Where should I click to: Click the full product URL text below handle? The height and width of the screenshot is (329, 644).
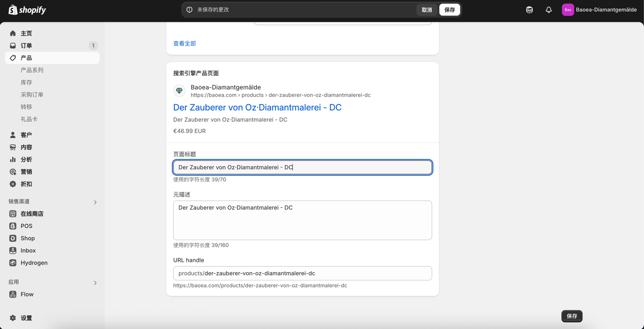click(260, 286)
